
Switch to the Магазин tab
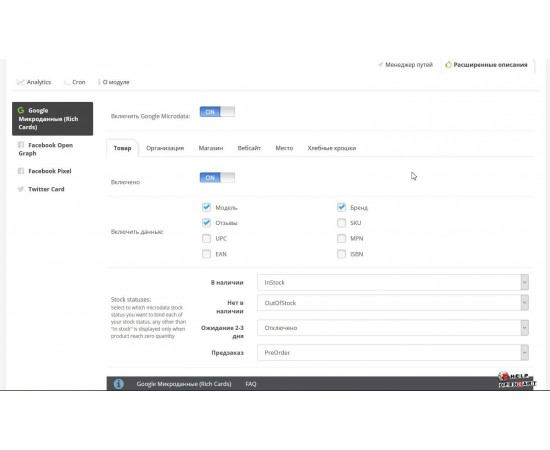[211, 148]
